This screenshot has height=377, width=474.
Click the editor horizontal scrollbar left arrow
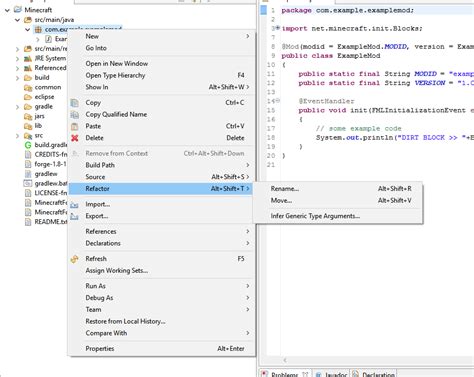click(285, 360)
